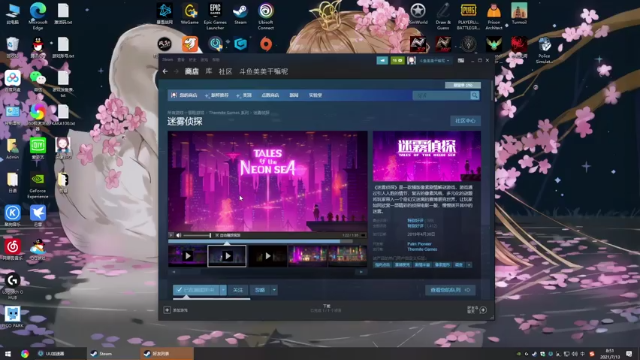Click in the store search field
The width and height of the screenshot is (640, 360).
[441, 95]
